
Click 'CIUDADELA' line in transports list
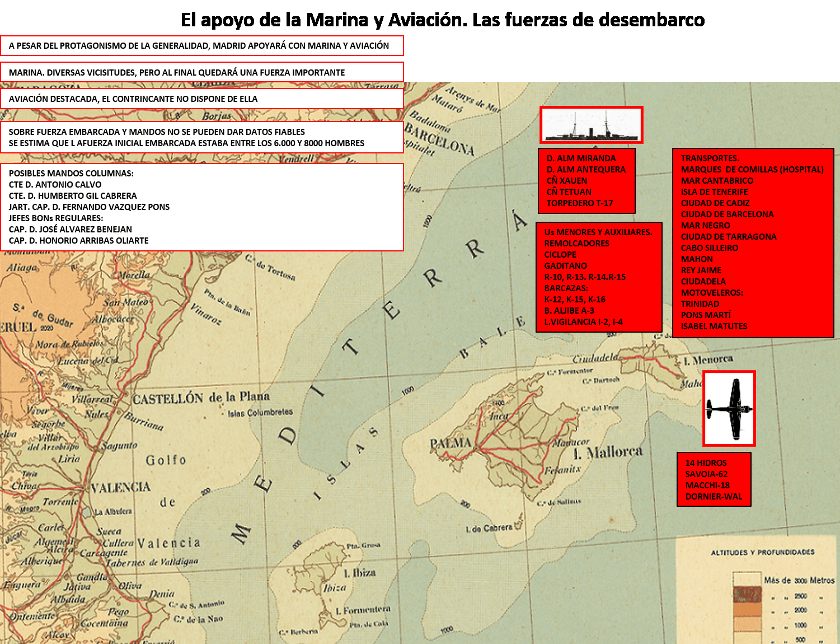coord(703,282)
